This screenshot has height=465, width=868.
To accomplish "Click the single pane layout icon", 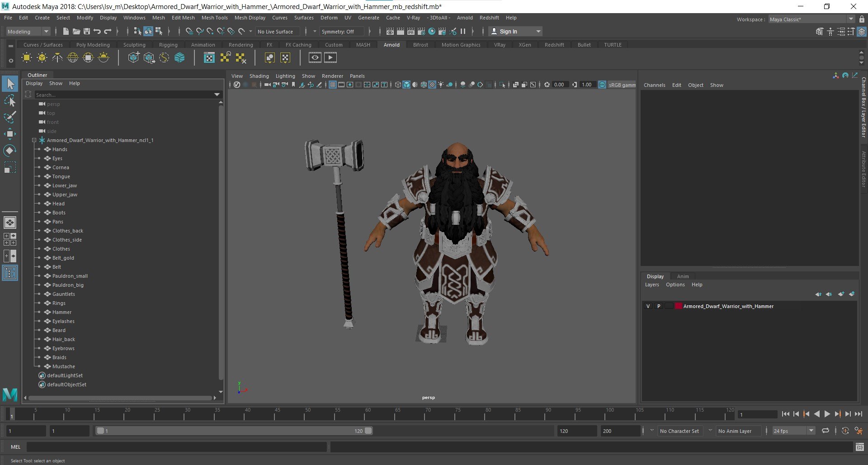I will pyautogui.click(x=10, y=223).
